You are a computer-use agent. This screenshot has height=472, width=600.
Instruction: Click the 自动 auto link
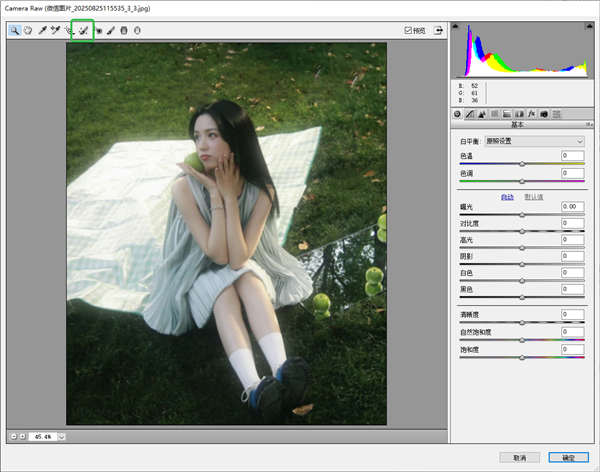507,196
